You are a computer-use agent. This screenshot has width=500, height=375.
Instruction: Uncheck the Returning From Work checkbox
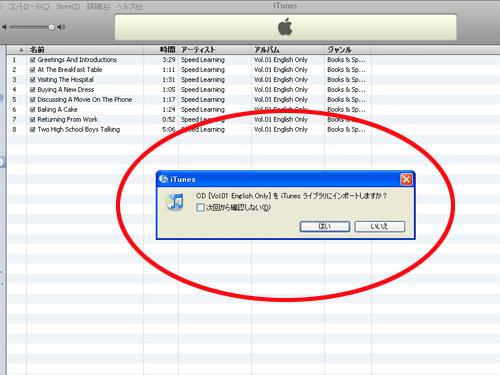pos(33,120)
